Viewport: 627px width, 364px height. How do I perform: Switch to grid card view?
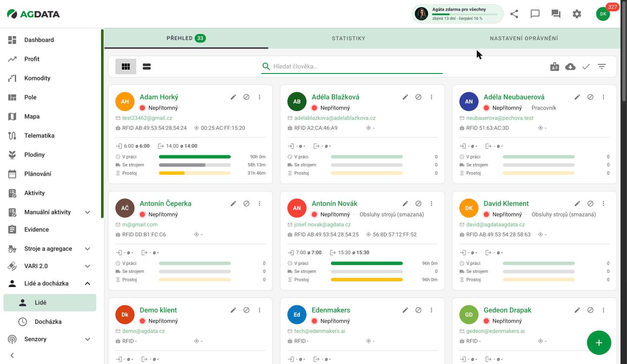click(126, 67)
